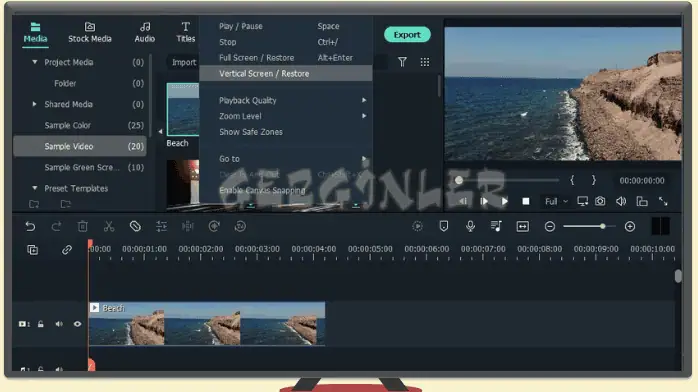Expand the Playback Quality submenu
This screenshot has height=392, width=698.
[x=286, y=100]
